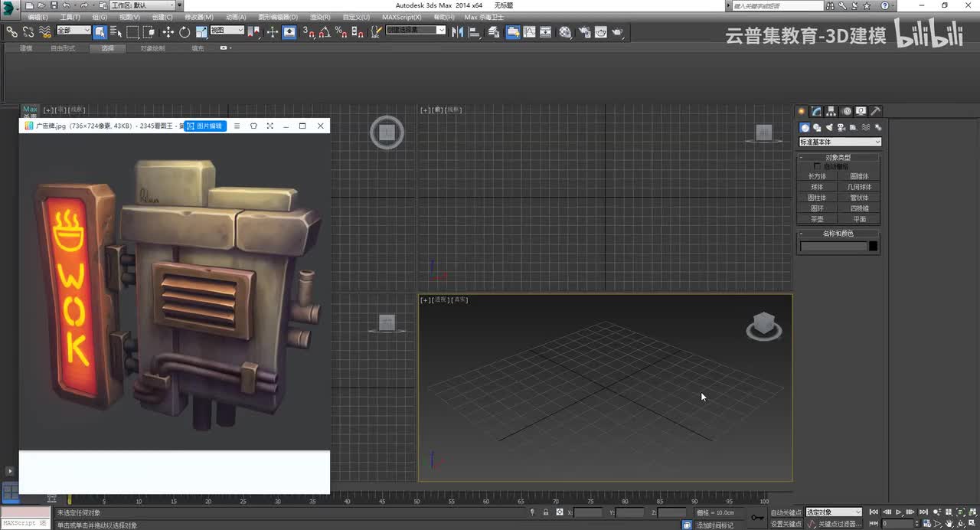Toggle 自动关键点 auto key mode
The height and width of the screenshot is (530, 980).
[x=786, y=512]
